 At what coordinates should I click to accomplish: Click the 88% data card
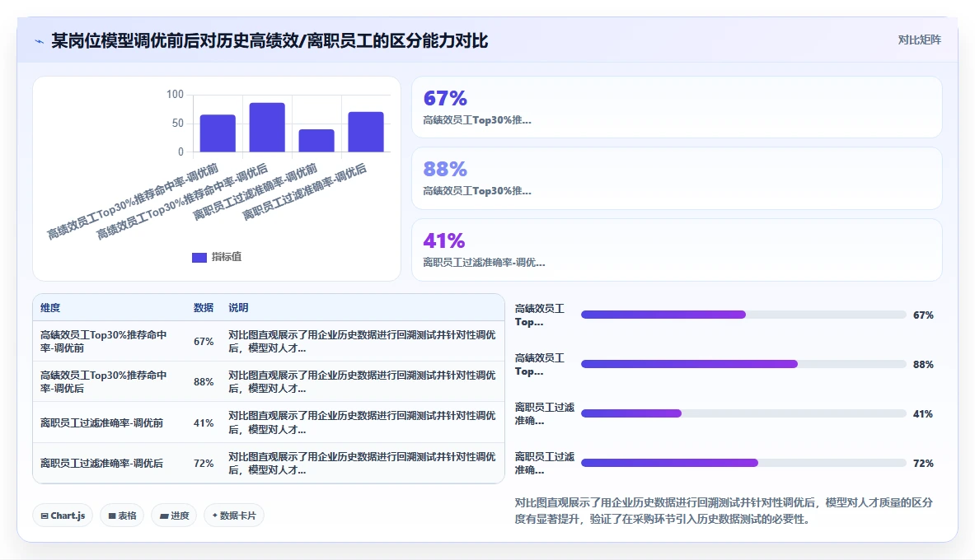677,179
